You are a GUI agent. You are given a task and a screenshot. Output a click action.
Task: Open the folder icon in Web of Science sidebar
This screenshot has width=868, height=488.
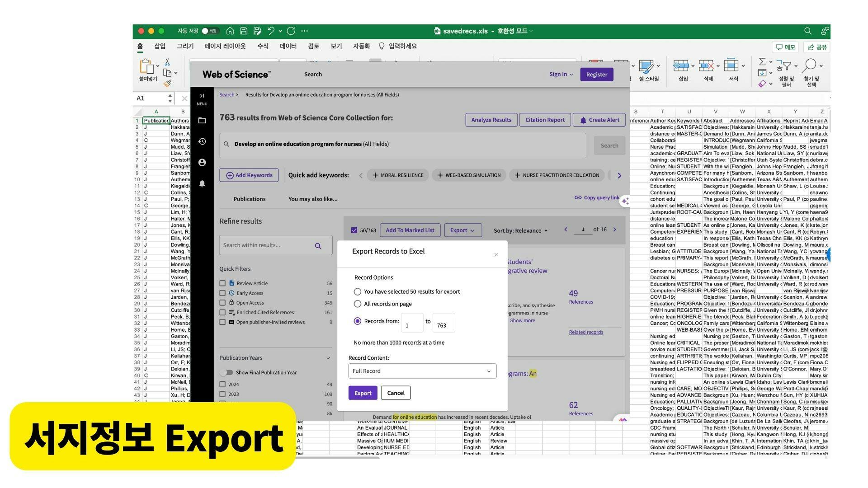[x=202, y=120]
